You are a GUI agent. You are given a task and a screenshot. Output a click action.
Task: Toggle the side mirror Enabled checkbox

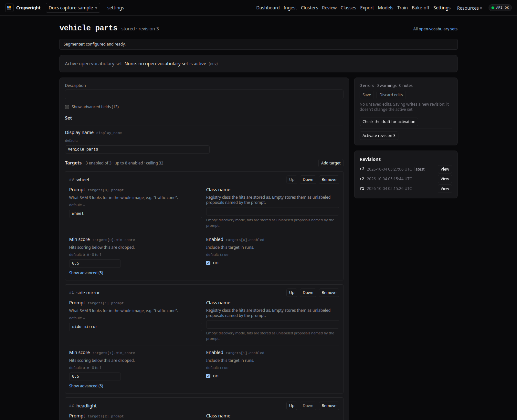pos(208,376)
